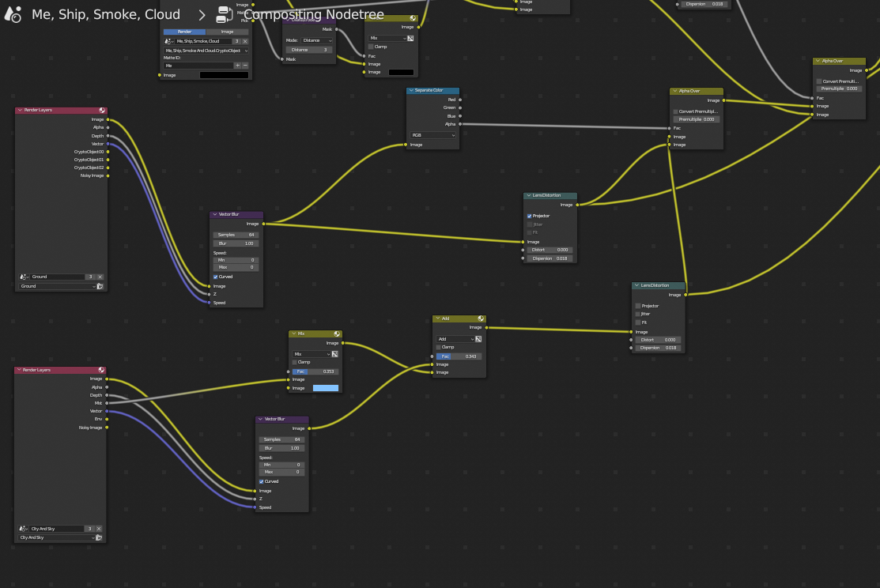Enable Projector in Lens Distortion node fed by Add
The width and height of the screenshot is (880, 588).
(x=638, y=306)
